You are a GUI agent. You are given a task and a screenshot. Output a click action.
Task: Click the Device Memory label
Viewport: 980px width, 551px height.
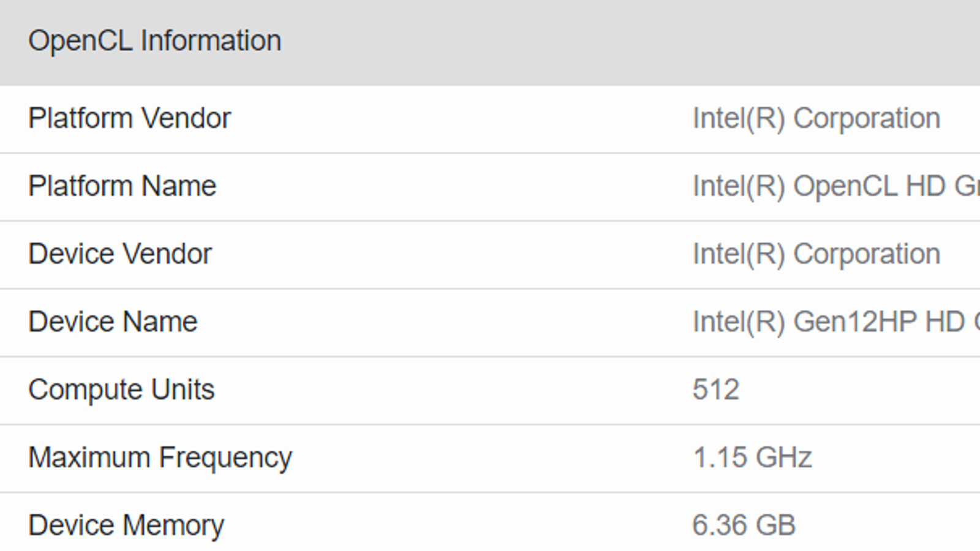[126, 525]
